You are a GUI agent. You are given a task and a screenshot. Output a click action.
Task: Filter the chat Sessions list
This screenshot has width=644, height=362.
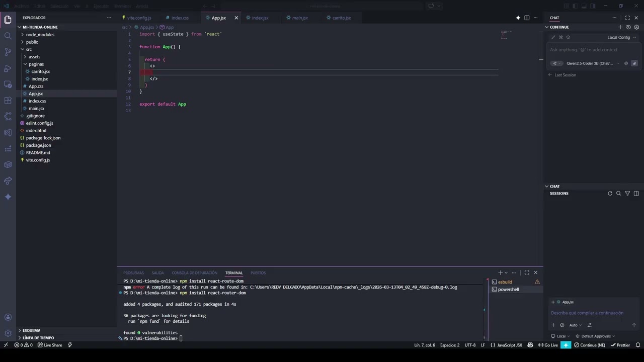click(x=627, y=194)
